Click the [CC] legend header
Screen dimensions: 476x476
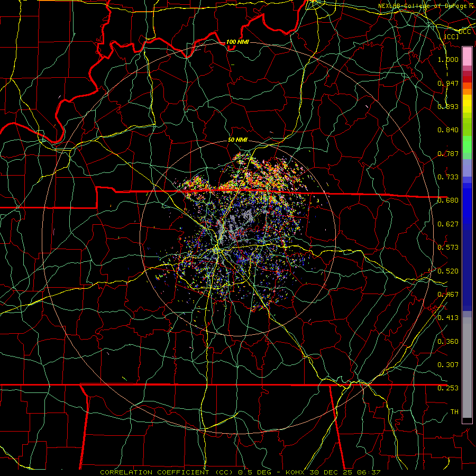tap(452, 36)
